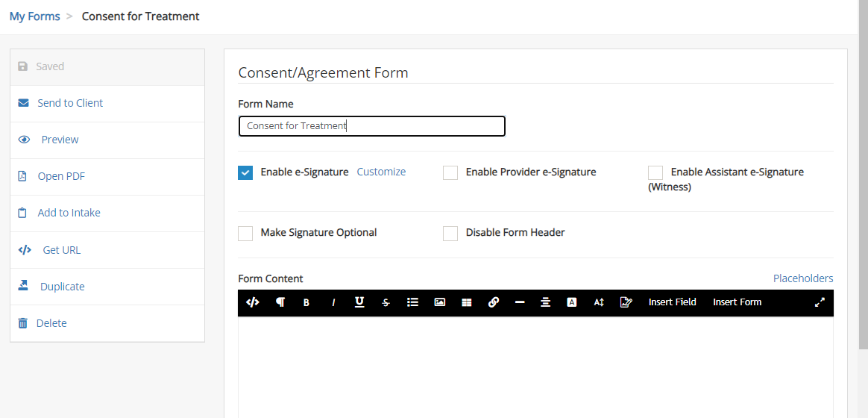This screenshot has width=868, height=418.
Task: Click the envelope icon for Send to Client
Action: pyautogui.click(x=23, y=103)
